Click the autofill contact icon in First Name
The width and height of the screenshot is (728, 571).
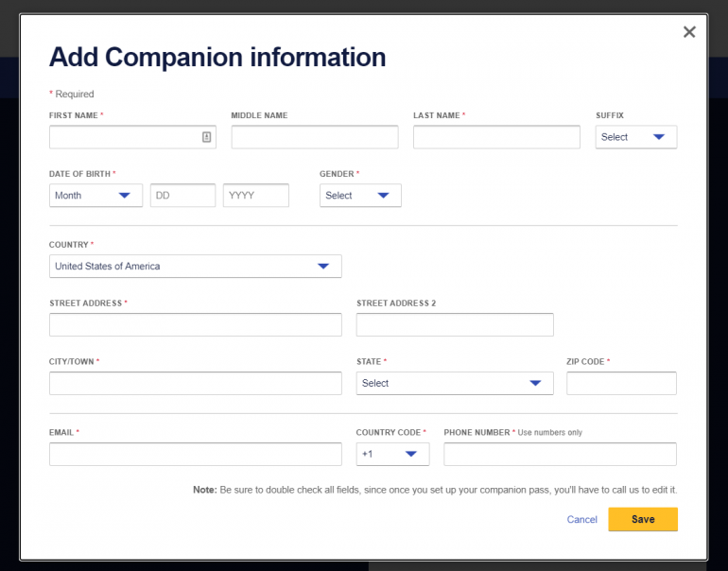coord(207,137)
